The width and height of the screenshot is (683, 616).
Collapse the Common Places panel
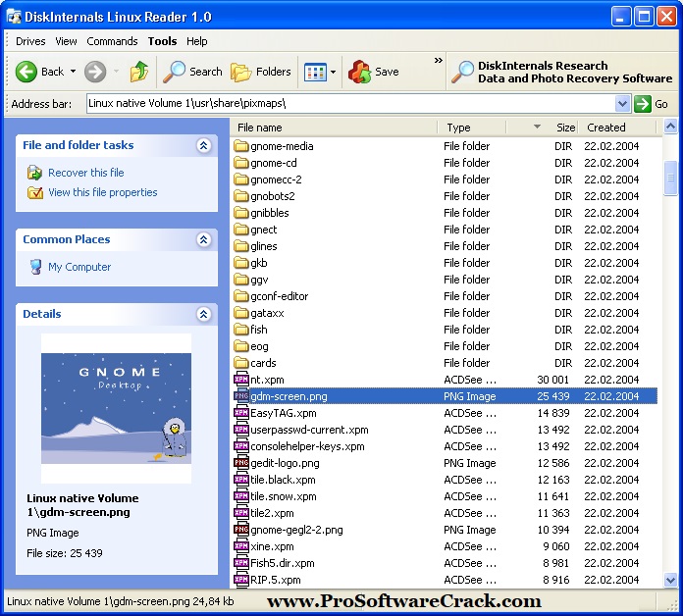(x=203, y=239)
